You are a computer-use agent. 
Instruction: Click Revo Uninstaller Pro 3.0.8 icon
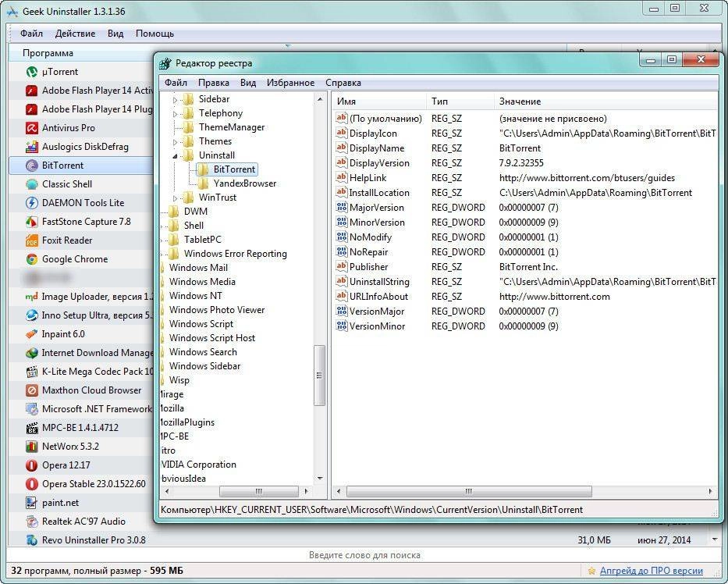tap(31, 539)
